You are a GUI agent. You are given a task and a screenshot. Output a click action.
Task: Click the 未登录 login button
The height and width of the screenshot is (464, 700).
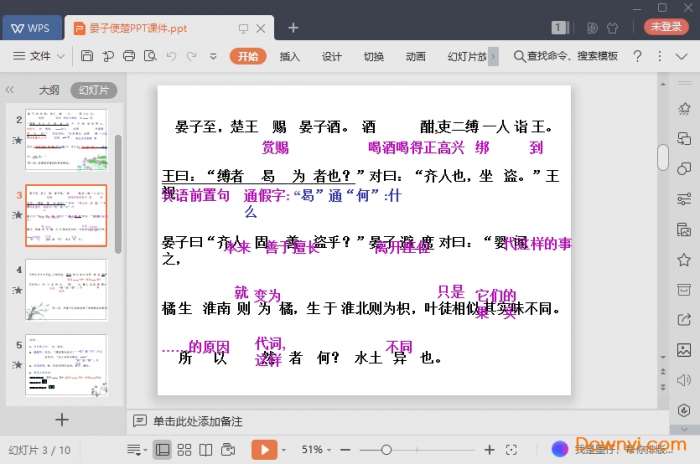pos(665,27)
